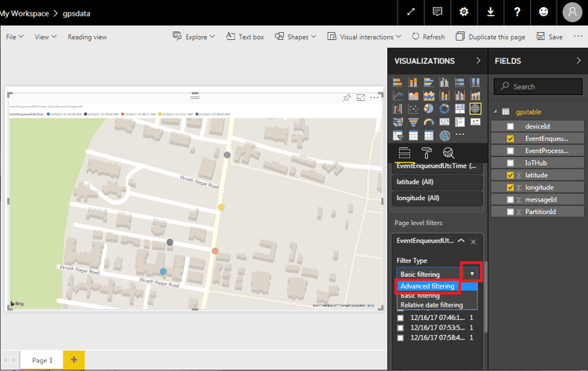Select the slicer visualization
Viewport: 588px width, 371px height.
pos(397,136)
